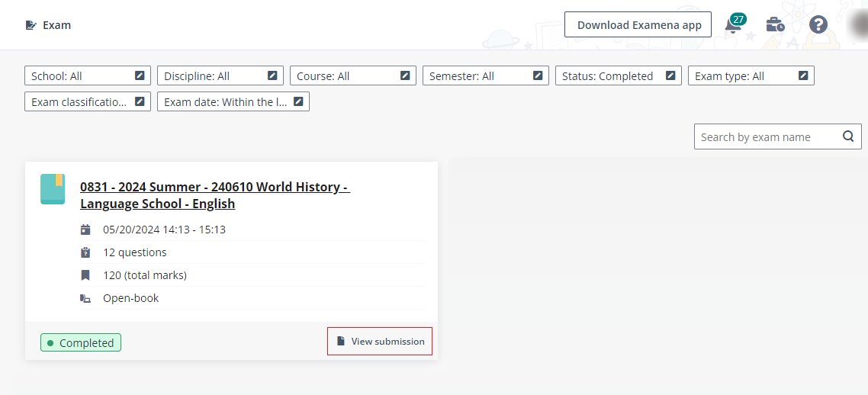The height and width of the screenshot is (395, 868).
Task: Click the clipboard icon beside 12 questions
Action: pyautogui.click(x=85, y=252)
